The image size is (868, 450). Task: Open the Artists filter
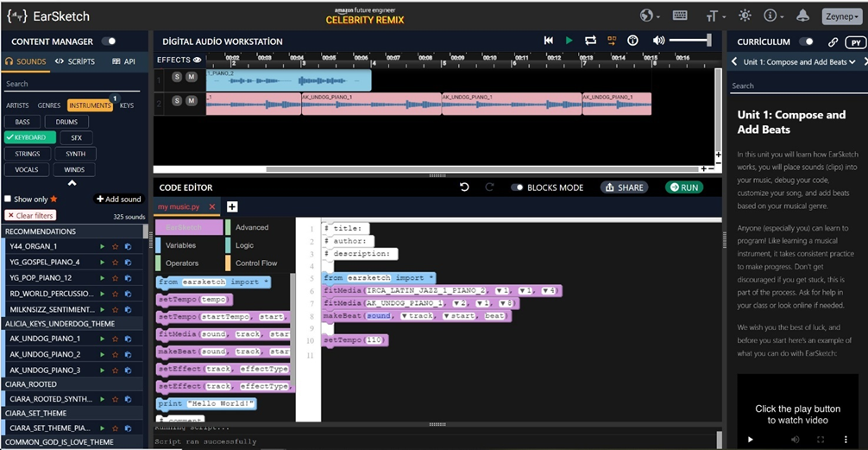point(18,105)
